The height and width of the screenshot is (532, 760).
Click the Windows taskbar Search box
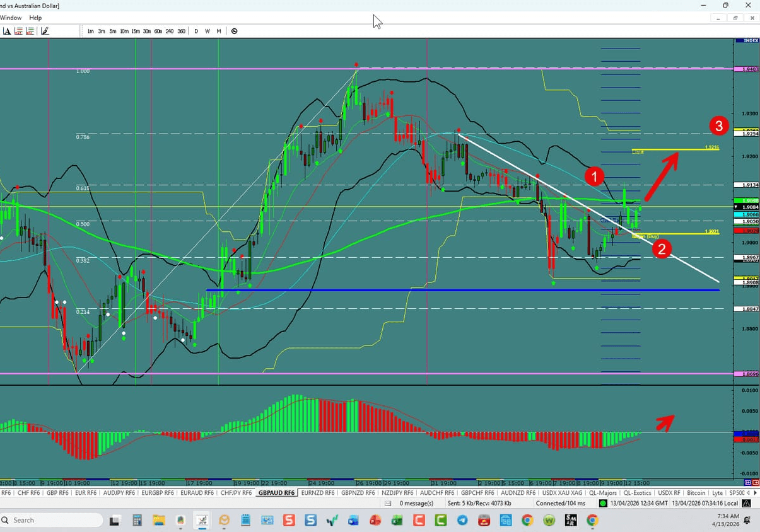(52, 520)
